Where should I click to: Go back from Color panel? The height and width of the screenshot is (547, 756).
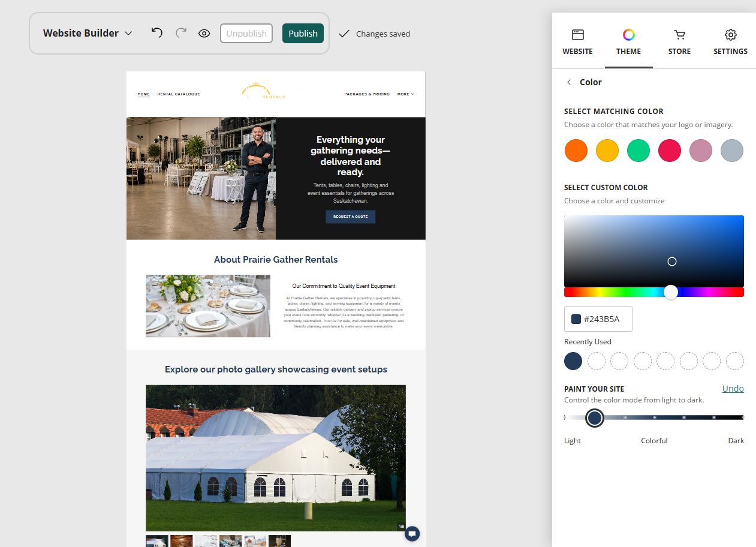click(569, 82)
